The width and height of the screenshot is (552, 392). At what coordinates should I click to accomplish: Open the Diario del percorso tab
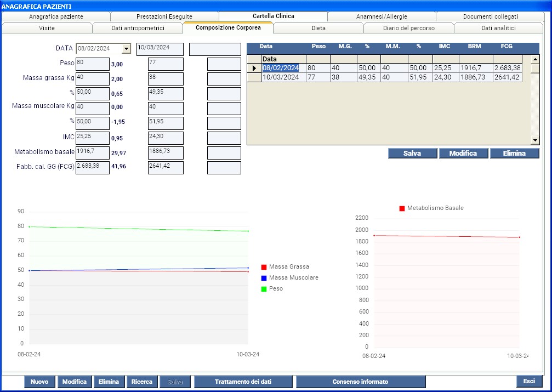(x=409, y=27)
